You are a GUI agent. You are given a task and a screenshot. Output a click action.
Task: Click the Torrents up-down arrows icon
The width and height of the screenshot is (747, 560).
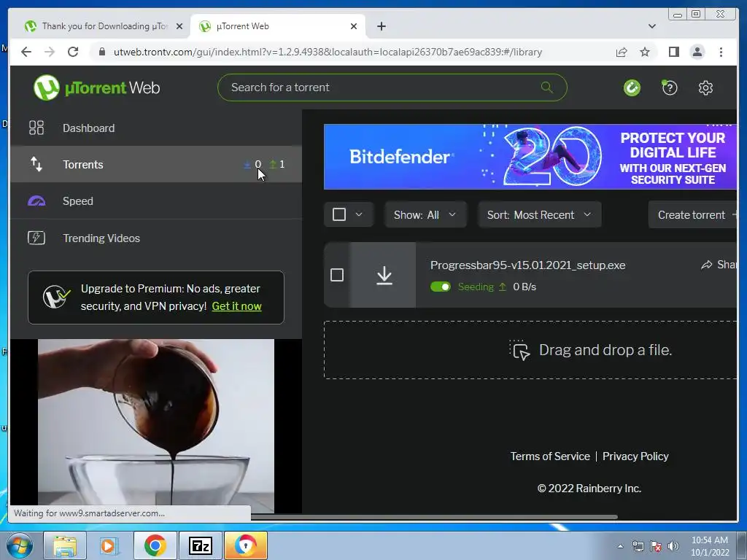click(x=36, y=164)
